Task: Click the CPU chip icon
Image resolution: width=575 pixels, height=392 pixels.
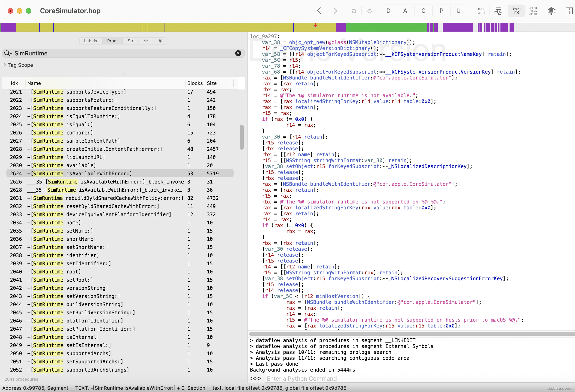Action: pos(551,11)
